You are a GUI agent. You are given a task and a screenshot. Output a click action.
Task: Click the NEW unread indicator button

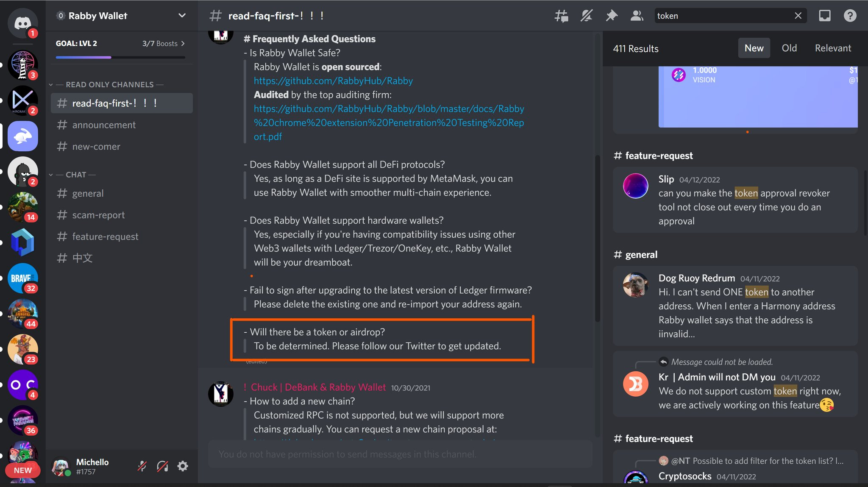[22, 470]
